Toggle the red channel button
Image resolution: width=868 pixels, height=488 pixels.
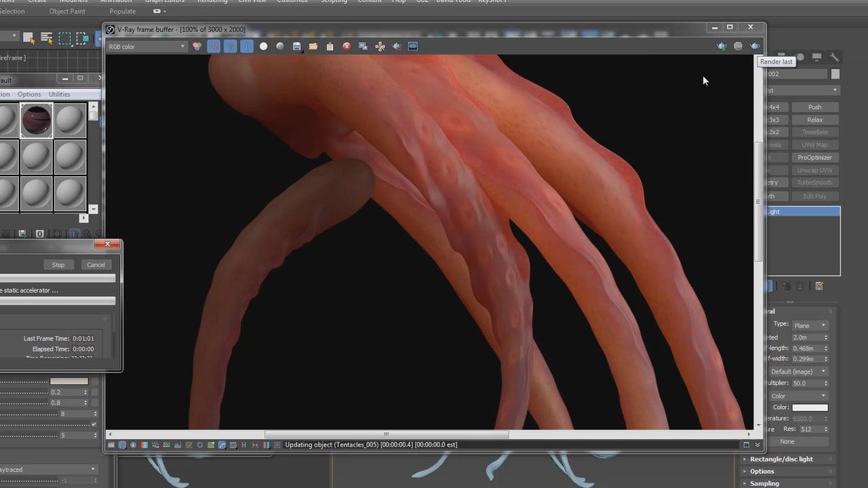coord(214,46)
